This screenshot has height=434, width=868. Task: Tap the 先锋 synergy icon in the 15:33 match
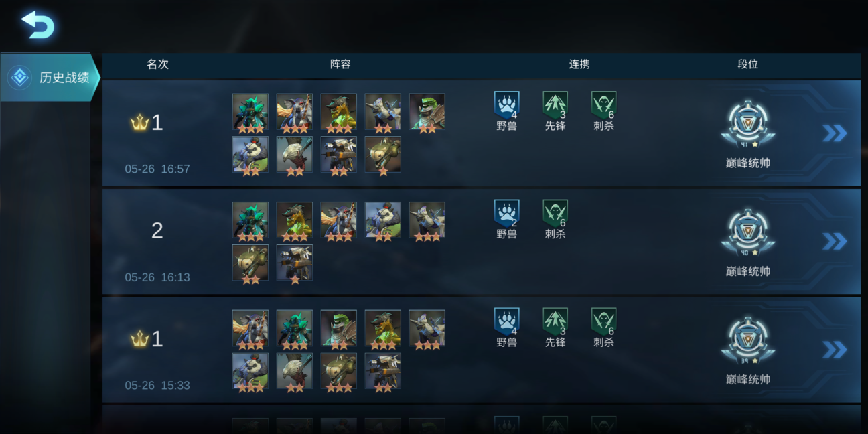(x=555, y=322)
